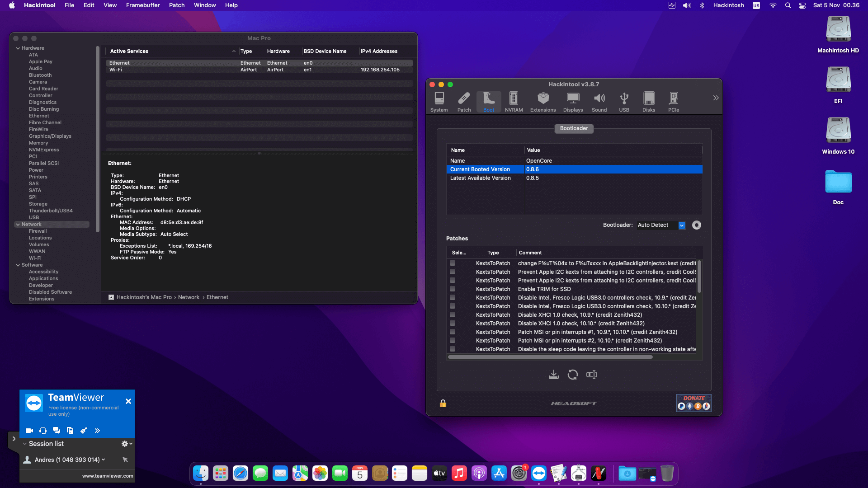Open the Framebuffer menu
The image size is (868, 488).
point(143,5)
